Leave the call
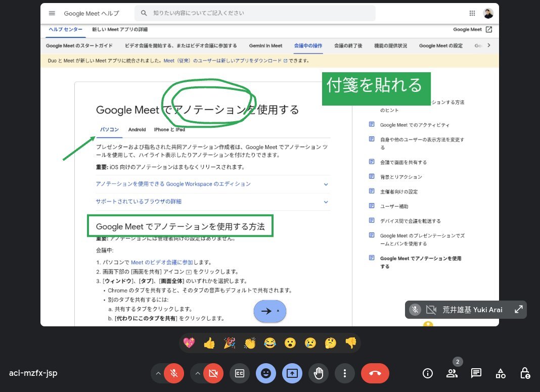Image resolution: width=540 pixels, height=392 pixels. point(375,373)
